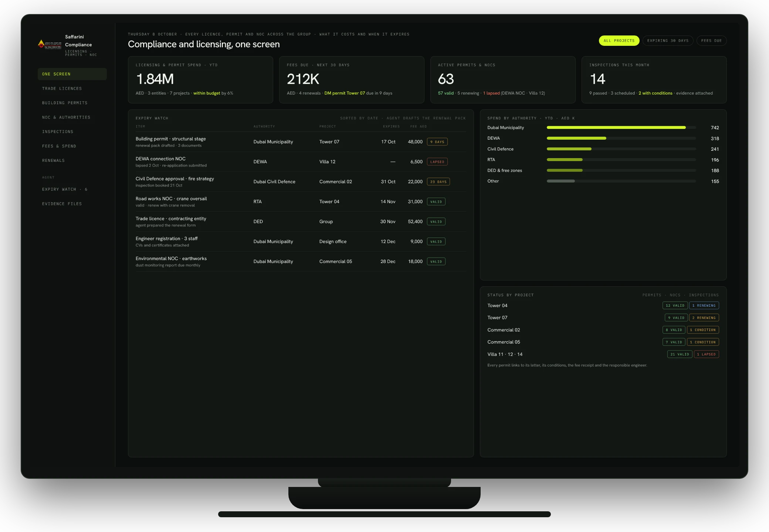The image size is (769, 532).
Task: Click Commercial 02 1 CONDITION badge
Action: click(703, 330)
